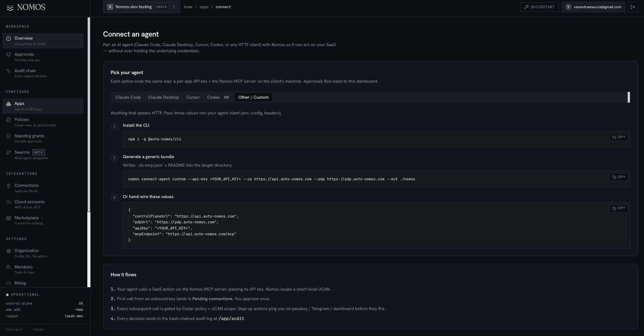Open the varendramaurya@gmail.com account button
The height and width of the screenshot is (336, 644).
point(594,7)
